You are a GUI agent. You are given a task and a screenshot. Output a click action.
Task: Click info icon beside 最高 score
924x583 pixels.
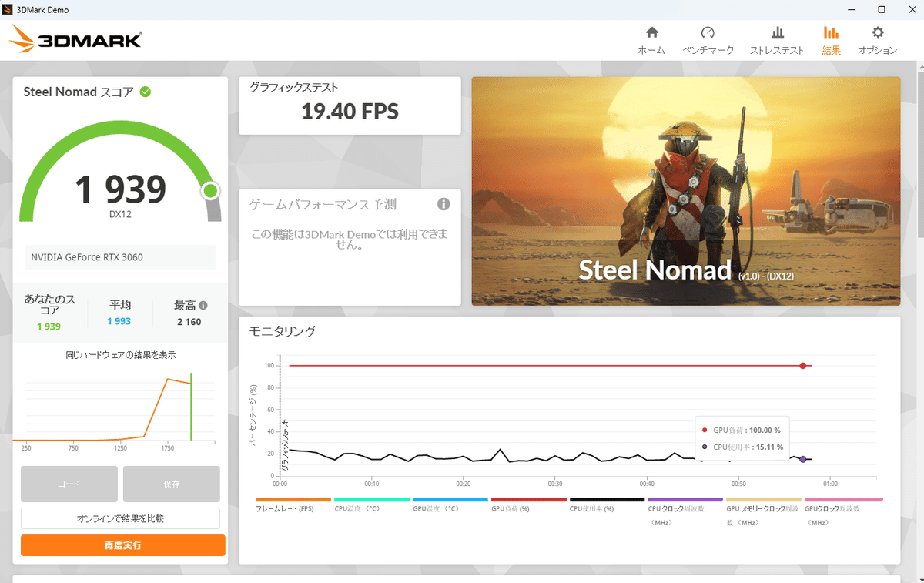(203, 305)
